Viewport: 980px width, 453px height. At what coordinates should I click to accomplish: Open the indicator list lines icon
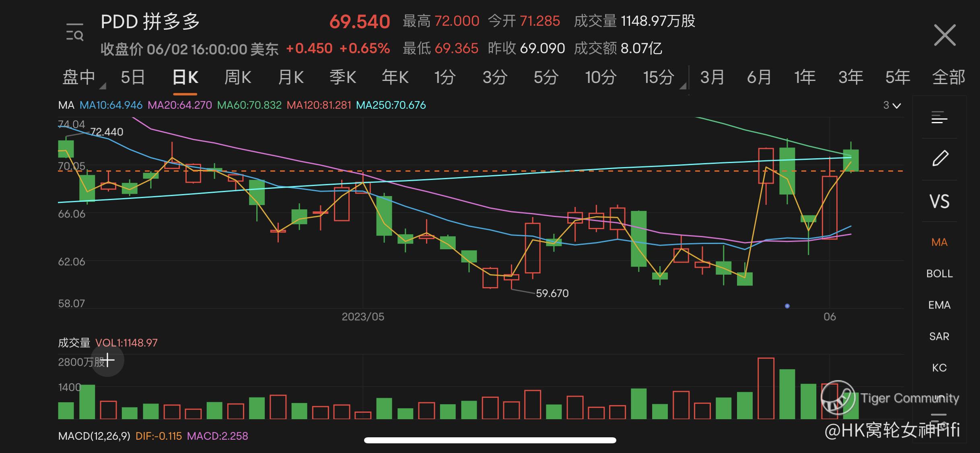pyautogui.click(x=939, y=118)
